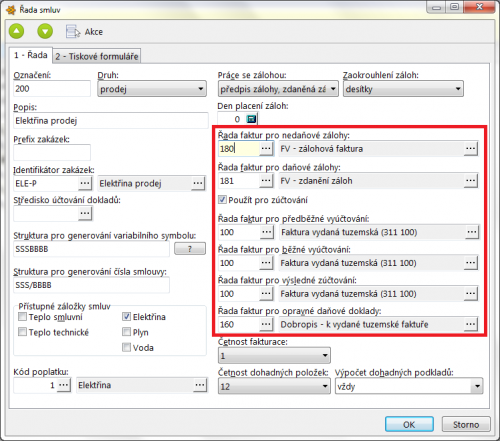Click the green up arrow navigation icon
The image size is (500, 441).
pos(16,32)
